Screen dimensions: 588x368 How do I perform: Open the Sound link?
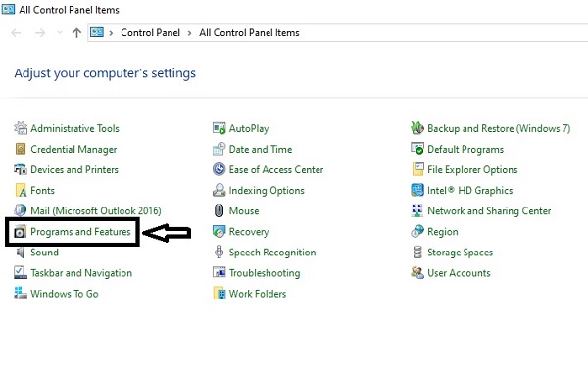[x=45, y=253]
